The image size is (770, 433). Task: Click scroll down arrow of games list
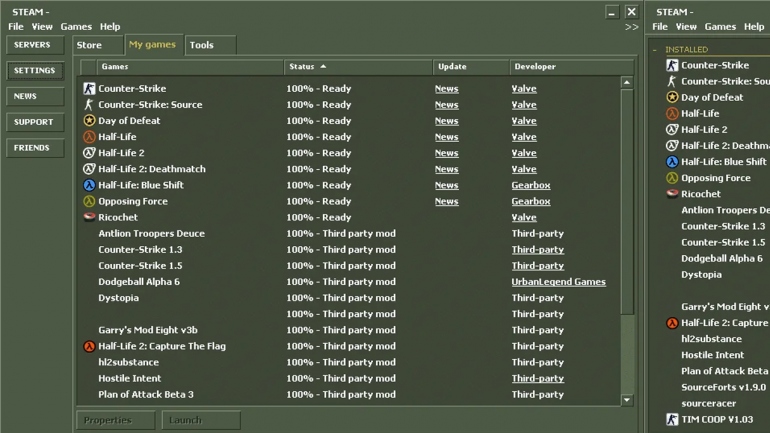627,400
